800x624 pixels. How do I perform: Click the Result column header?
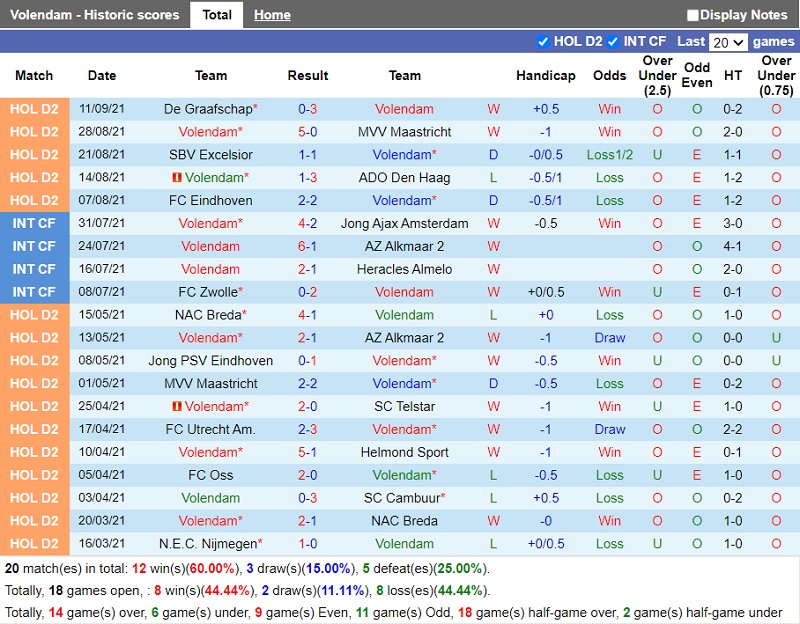[308, 76]
